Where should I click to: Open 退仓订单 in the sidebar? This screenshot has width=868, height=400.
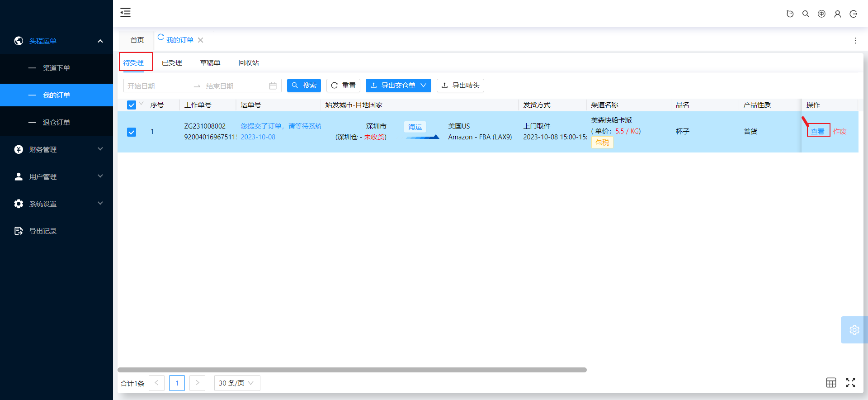57,122
